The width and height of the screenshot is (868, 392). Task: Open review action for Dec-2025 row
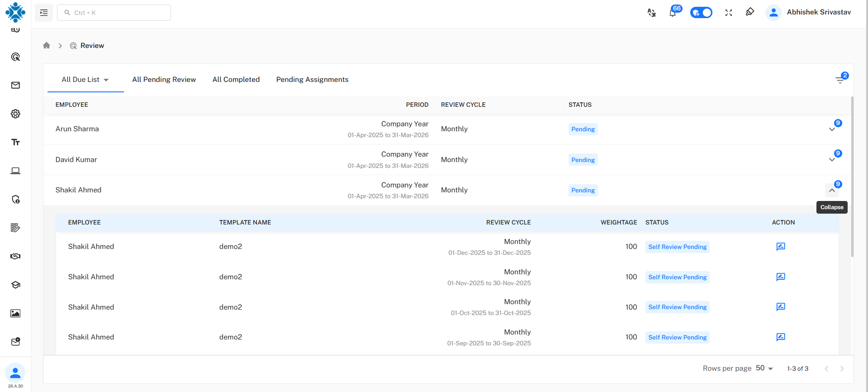click(x=780, y=247)
